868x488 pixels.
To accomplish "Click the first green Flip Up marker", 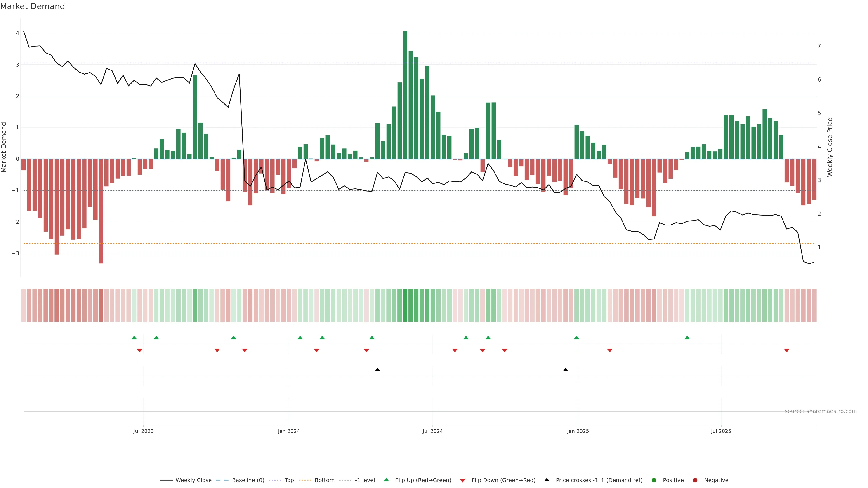I will pos(134,338).
